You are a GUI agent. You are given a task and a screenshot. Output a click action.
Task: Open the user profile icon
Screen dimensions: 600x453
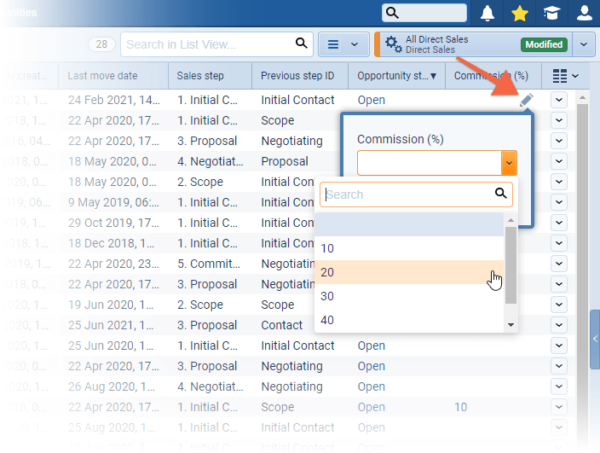[584, 13]
